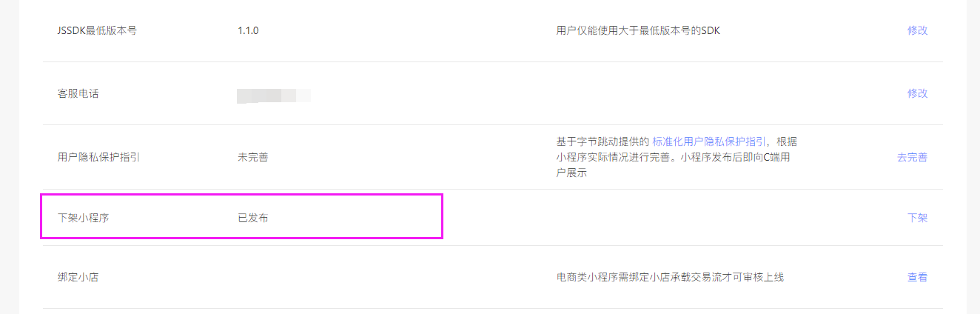Click 修改 link for 客服电话
This screenshot has width=980, height=314.
(x=917, y=93)
